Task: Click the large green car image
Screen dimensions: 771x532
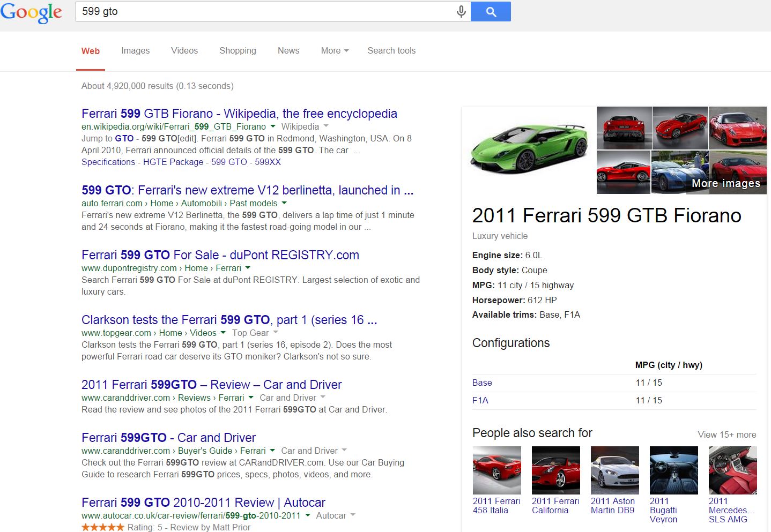Action: tap(529, 150)
